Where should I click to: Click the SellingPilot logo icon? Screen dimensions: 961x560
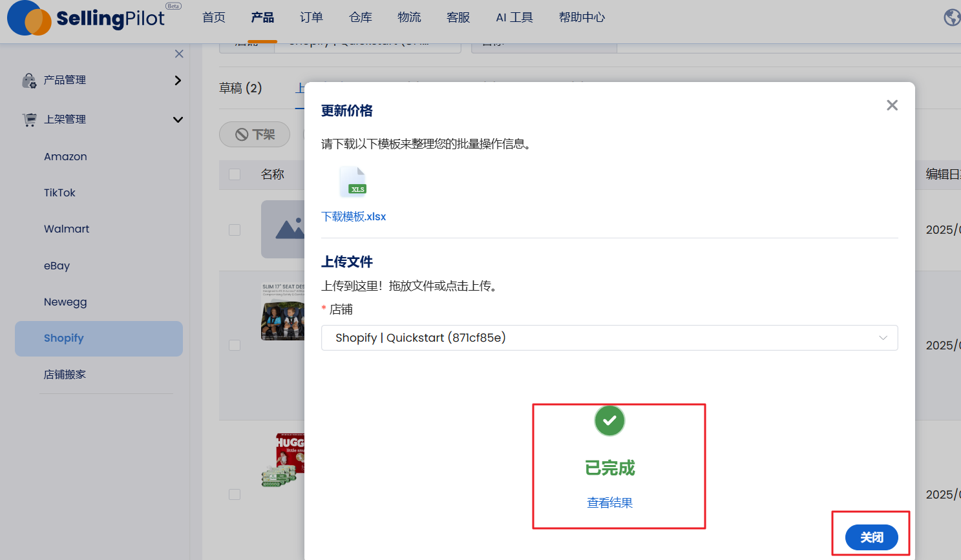point(29,18)
